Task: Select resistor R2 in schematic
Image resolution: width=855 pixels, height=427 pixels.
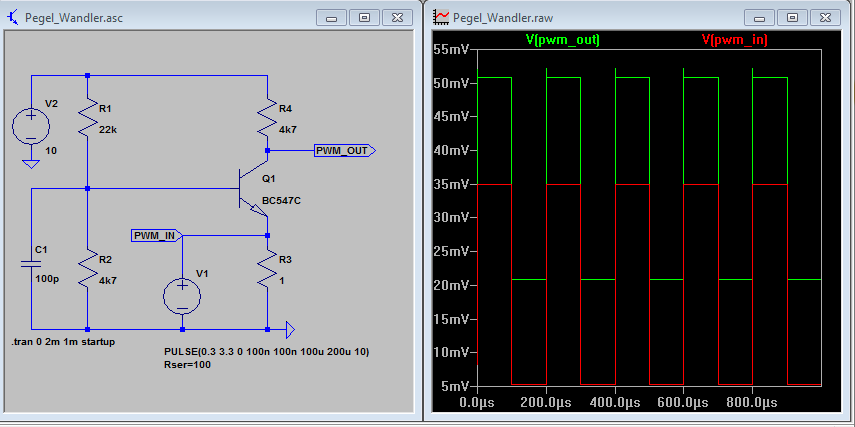Action: pos(87,270)
